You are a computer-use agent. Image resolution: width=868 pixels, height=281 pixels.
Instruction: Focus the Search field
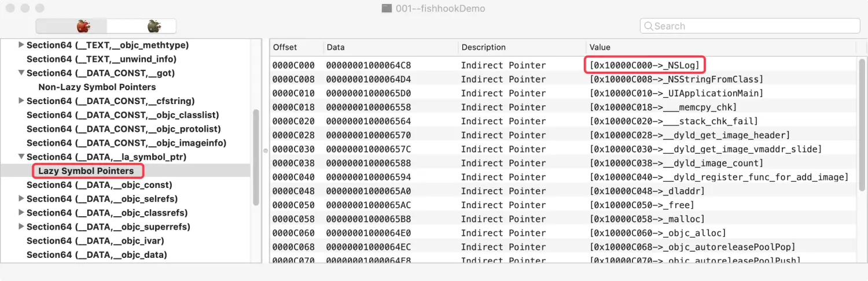(752, 26)
